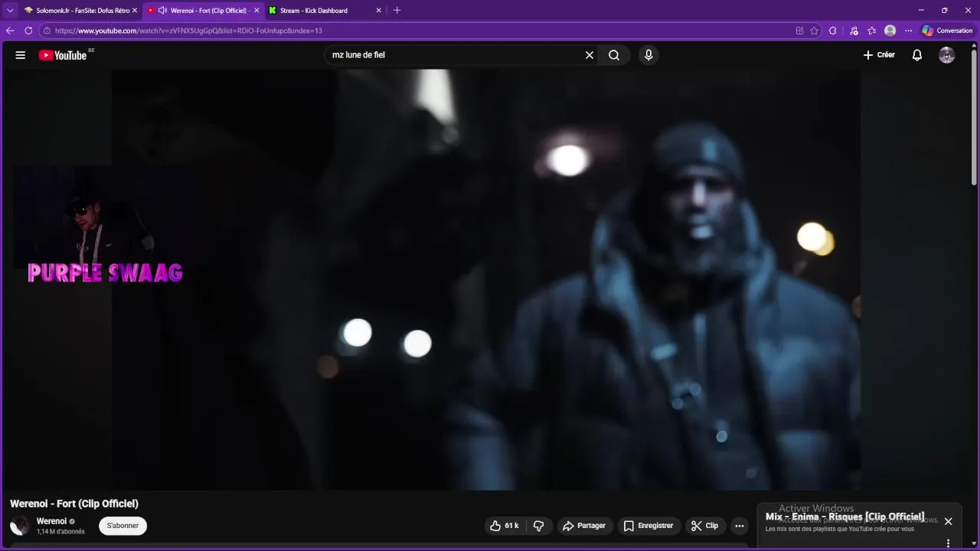Open more actions (three dots) under video
This screenshot has height=551, width=980.
tap(739, 526)
